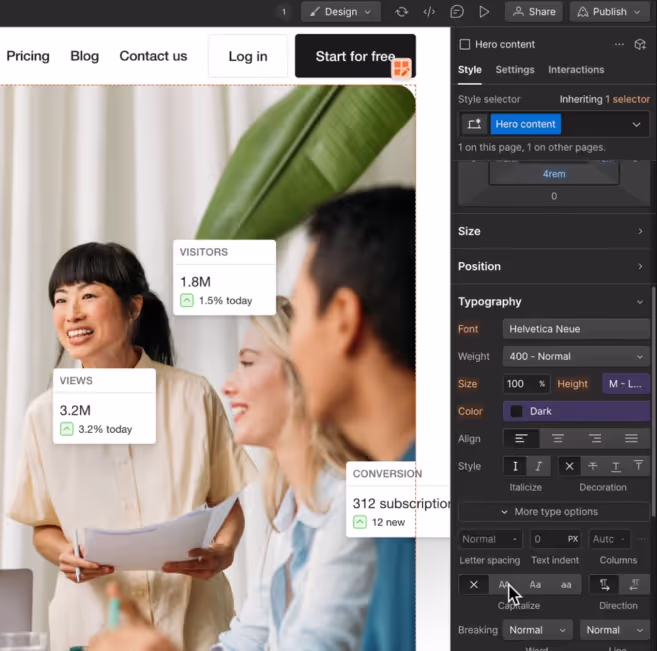Click the style selector state icon
Screen dimensions: 657x651
coord(474,124)
